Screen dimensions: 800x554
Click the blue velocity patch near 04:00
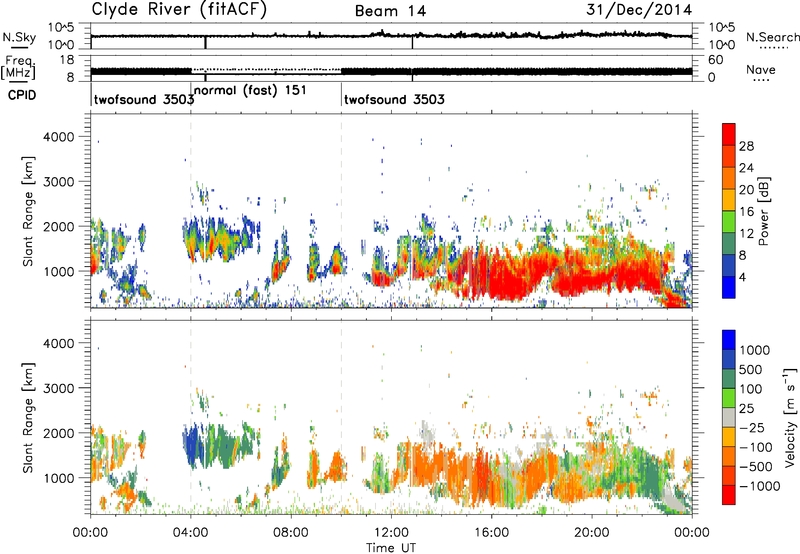click(x=192, y=444)
